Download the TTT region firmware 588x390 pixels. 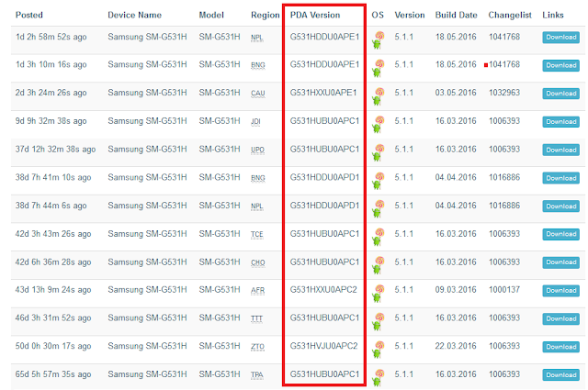(x=560, y=318)
